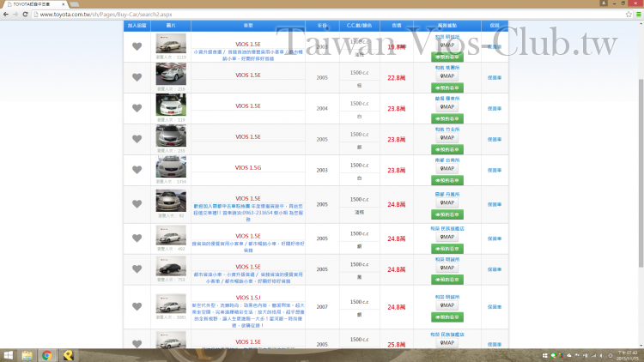Click the green 預約看車 button on the VIOS 1.5G row

[447, 180]
